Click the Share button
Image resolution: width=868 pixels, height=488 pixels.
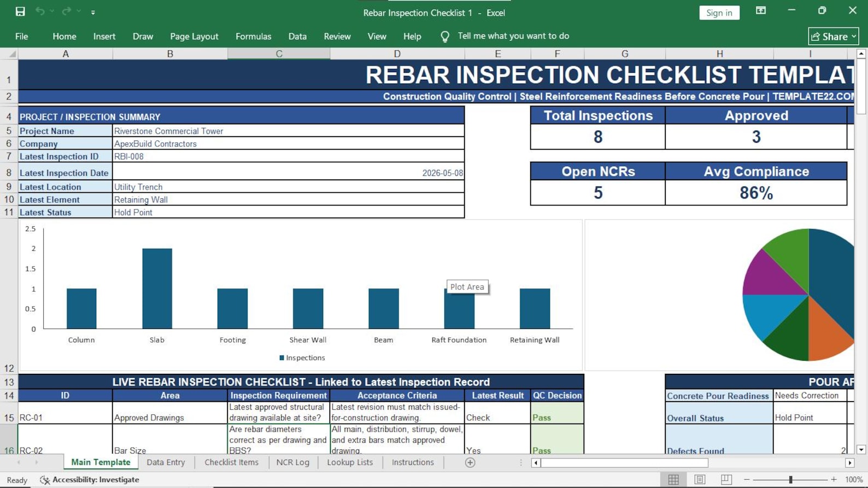click(833, 36)
